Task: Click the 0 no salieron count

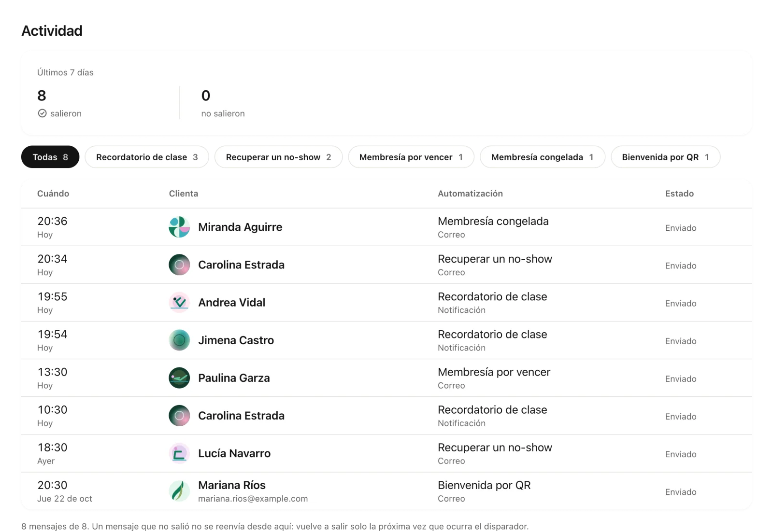Action: (206, 96)
